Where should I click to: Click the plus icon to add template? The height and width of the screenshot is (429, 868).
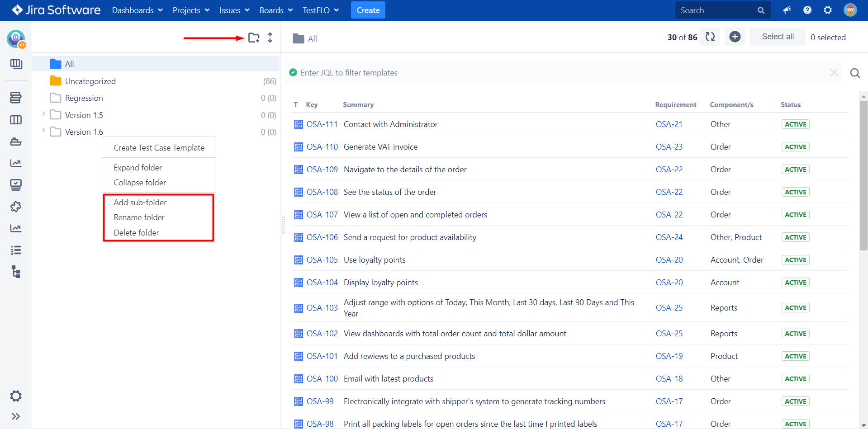(735, 37)
